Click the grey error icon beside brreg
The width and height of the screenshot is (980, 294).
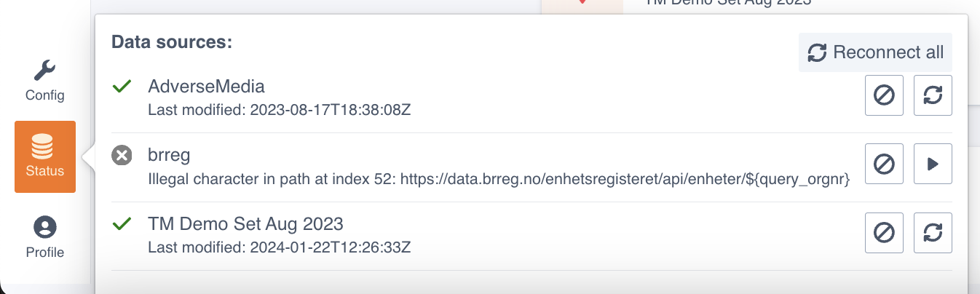122,155
